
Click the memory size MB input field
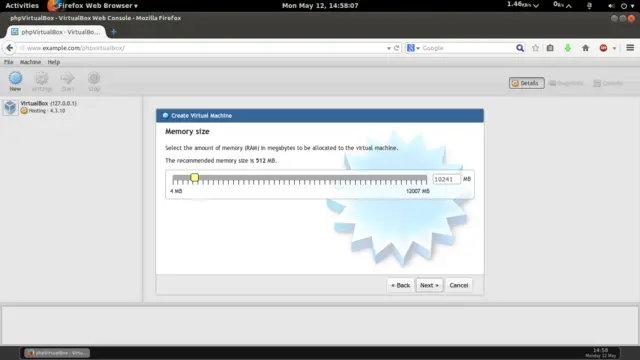(447, 179)
